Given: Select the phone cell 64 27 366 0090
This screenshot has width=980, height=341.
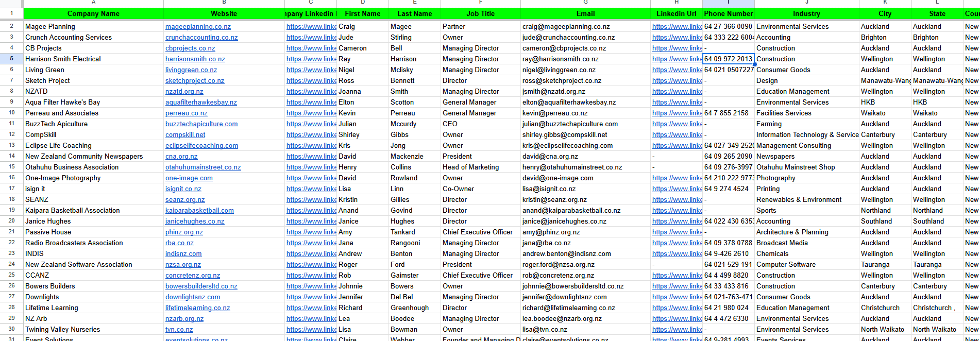Looking at the screenshot, I should (729, 27).
